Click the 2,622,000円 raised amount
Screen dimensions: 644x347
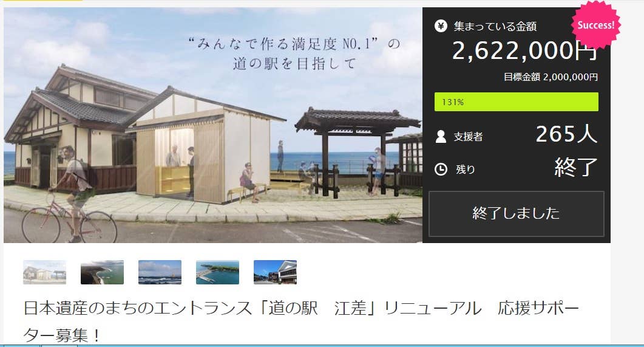(x=524, y=51)
